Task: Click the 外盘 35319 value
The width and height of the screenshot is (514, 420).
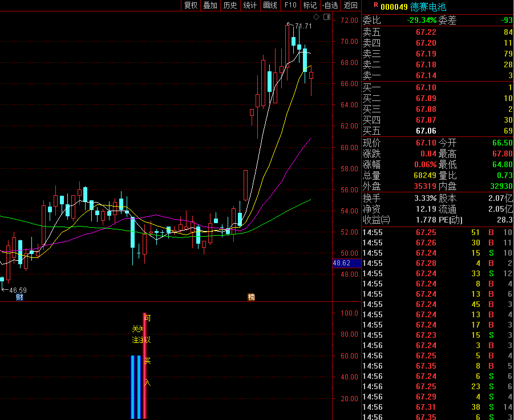Action: pyautogui.click(x=425, y=186)
